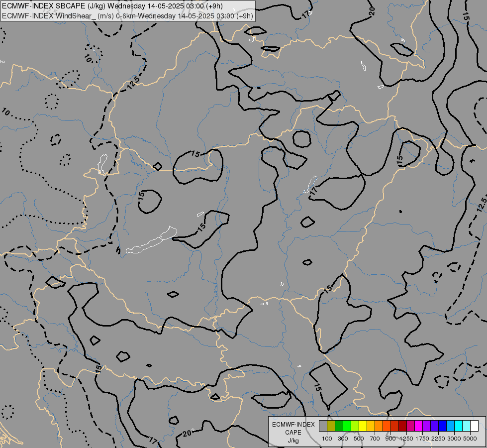Click ECMWF-INDEX text inside the legend box
487x448 pixels.
293,425
